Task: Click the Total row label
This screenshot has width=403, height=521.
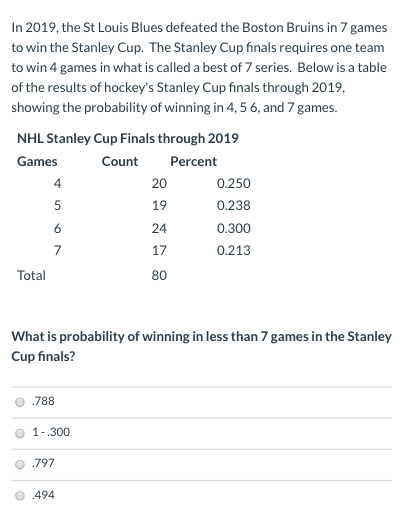Action: coord(31,276)
